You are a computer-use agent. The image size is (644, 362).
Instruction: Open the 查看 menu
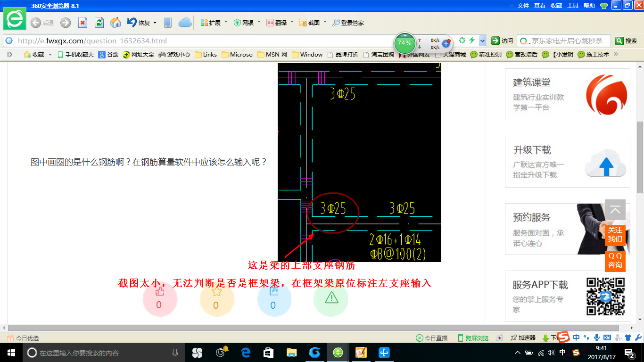[540, 6]
